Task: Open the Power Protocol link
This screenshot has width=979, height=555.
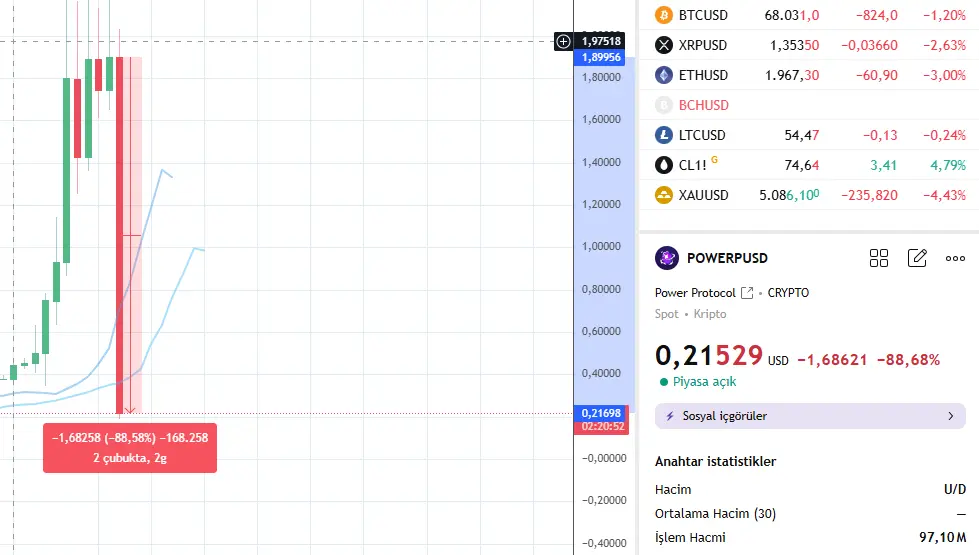Action: coord(695,293)
